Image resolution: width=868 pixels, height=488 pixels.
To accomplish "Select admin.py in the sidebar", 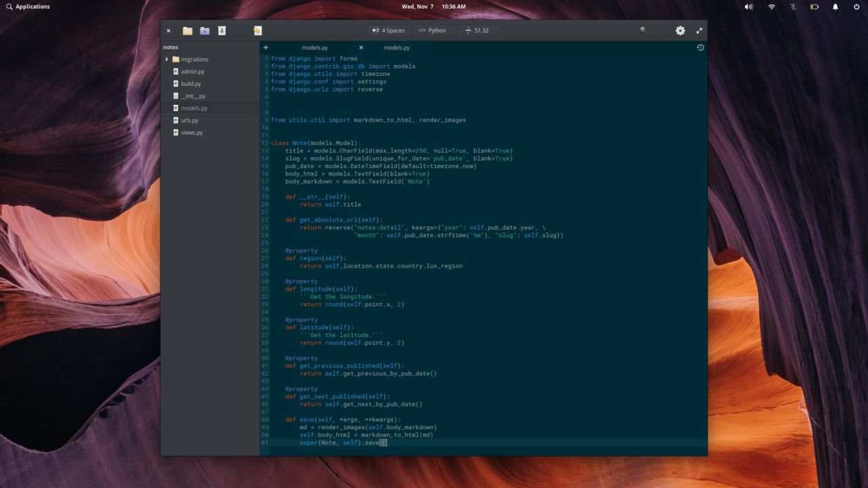I will coord(192,71).
